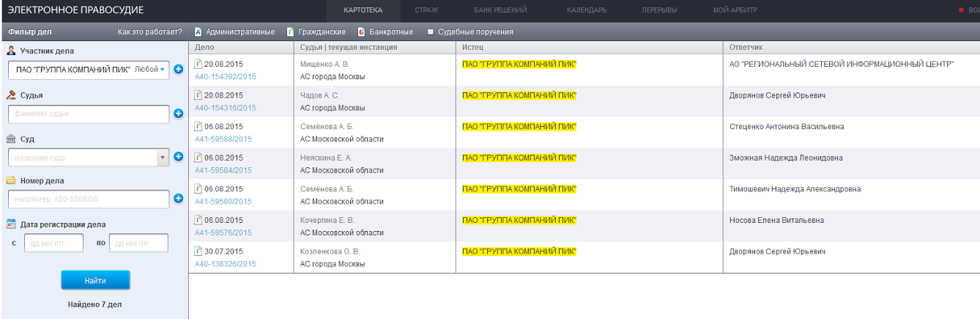Expand the court name dropdown arrow
The height and width of the screenshot is (319, 980).
[163, 158]
